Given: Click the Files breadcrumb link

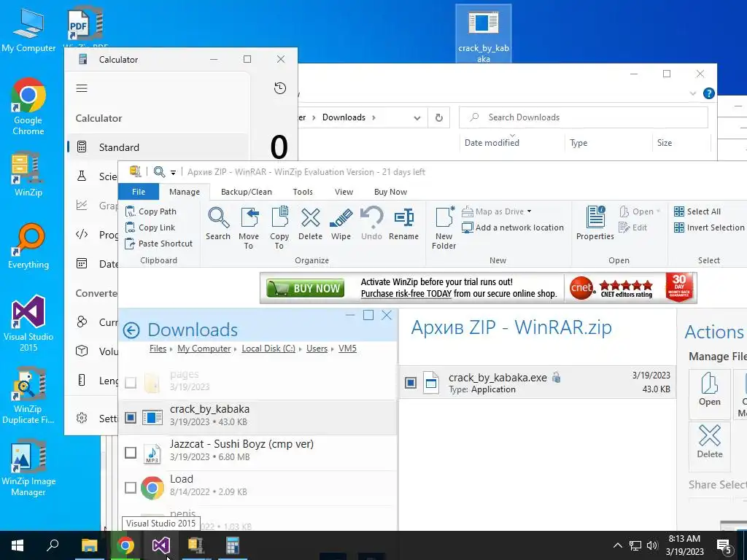Looking at the screenshot, I should click(x=158, y=349).
